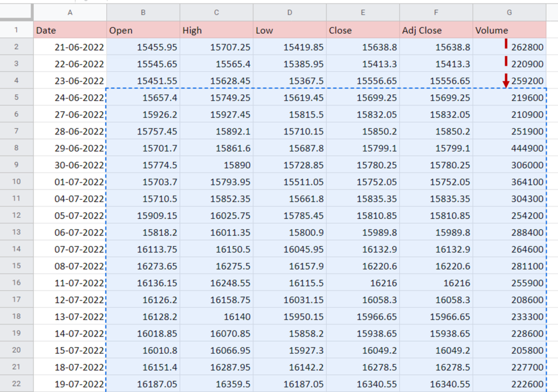Viewport: 558px width, 392px height.
Task: Click the Volume value 262800
Action: point(510,47)
